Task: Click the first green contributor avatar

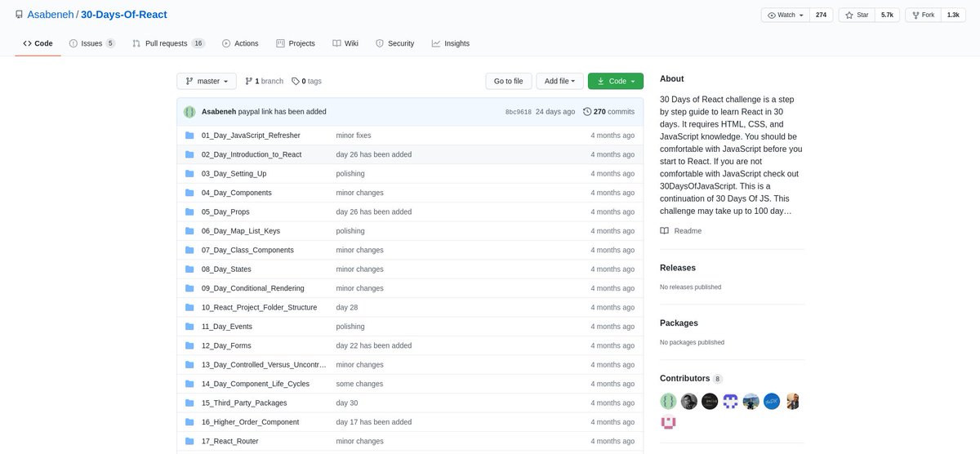Action: tap(668, 401)
